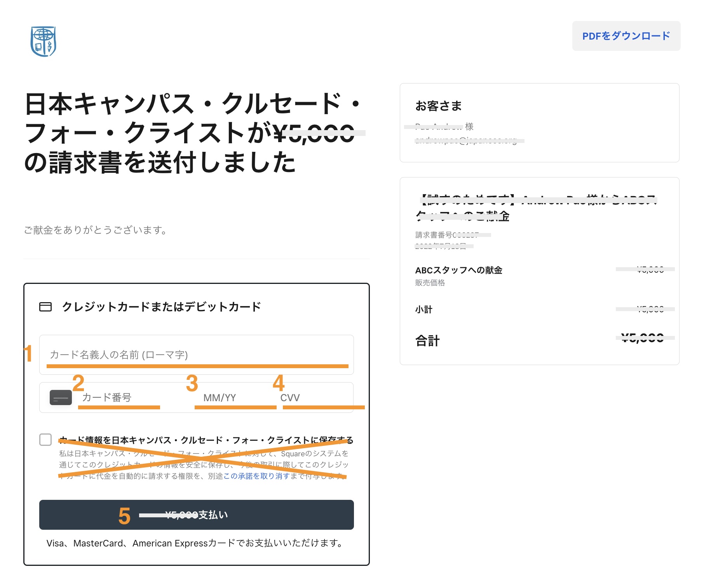Click the 小計 subtotal label

tap(424, 309)
